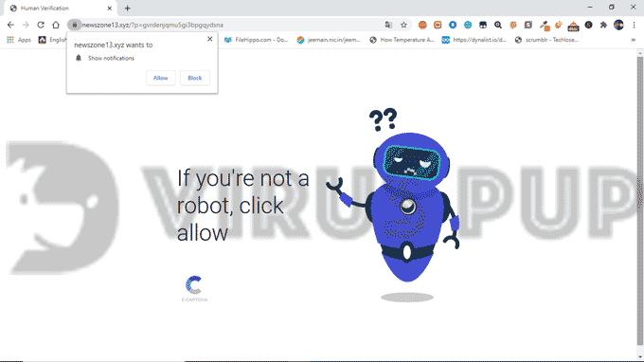Go back to the previous page

click(x=10, y=25)
